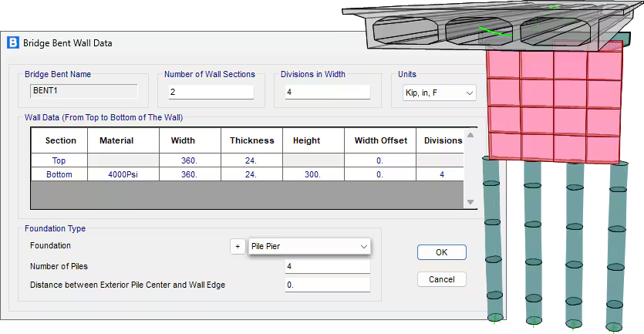Edit the Number of Wall Sections field
This screenshot has height=334, width=644.
(211, 92)
